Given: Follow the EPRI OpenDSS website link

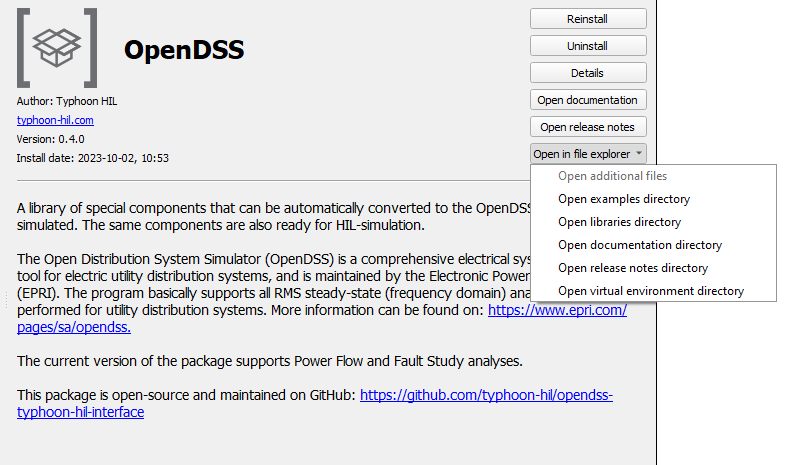Looking at the screenshot, I should [x=557, y=311].
